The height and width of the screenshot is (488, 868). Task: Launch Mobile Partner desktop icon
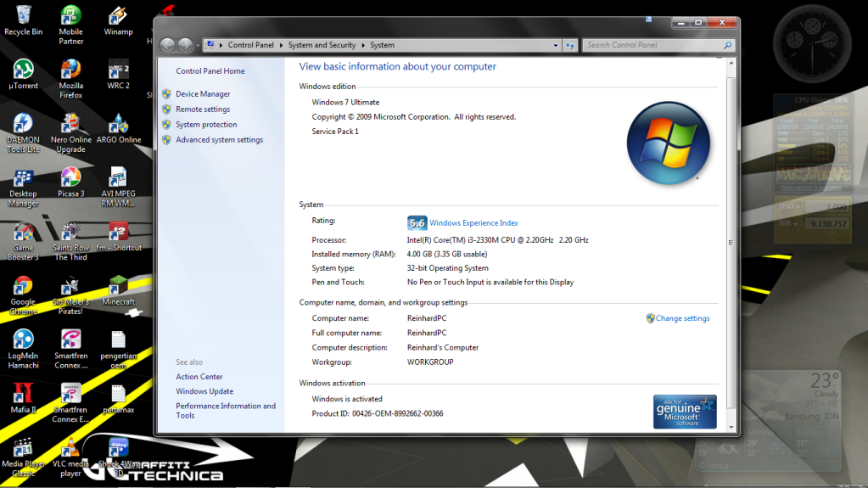71,25
